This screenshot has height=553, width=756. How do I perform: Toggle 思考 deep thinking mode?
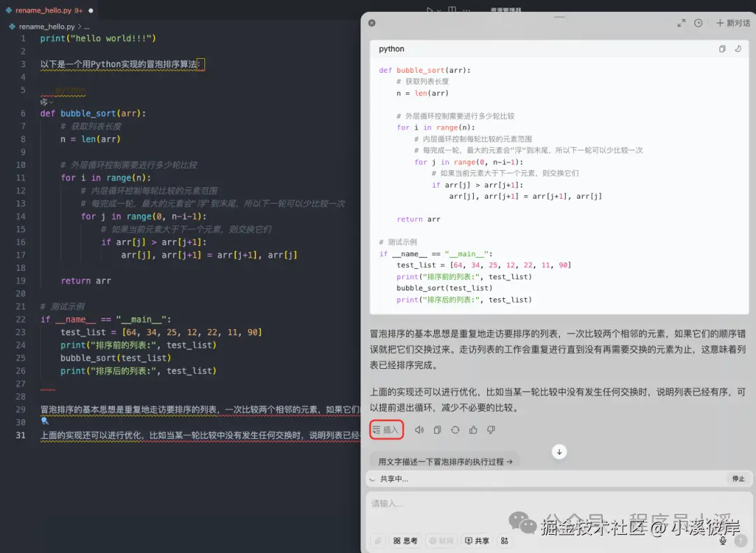(x=405, y=540)
